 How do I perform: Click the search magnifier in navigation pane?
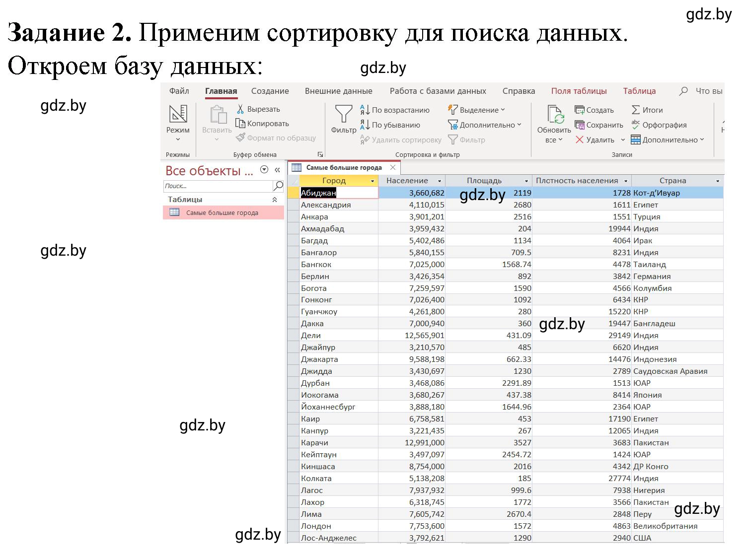coord(279,186)
